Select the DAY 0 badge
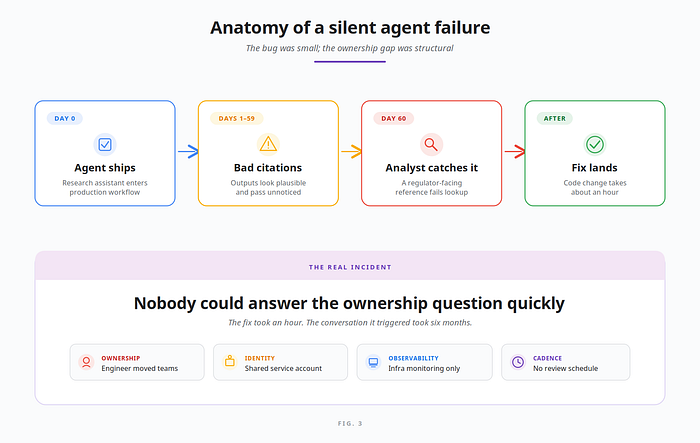 tap(65, 118)
